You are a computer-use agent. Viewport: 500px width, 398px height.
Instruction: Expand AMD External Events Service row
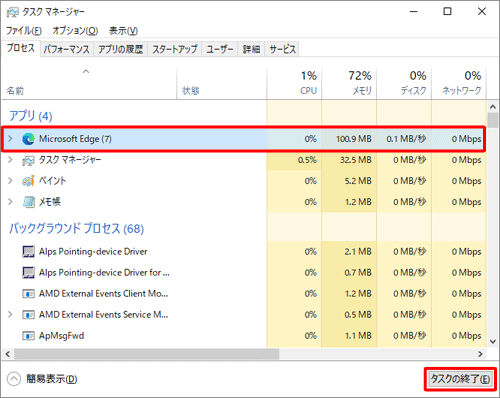point(10,314)
